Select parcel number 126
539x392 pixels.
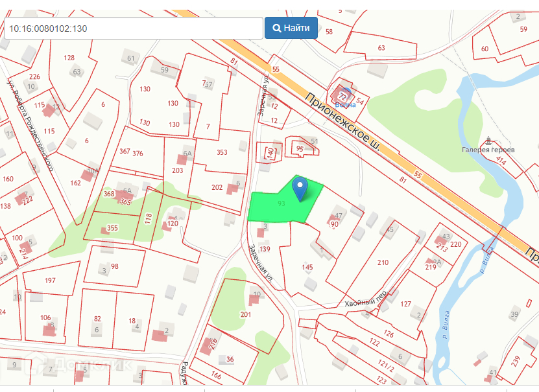pos(389,333)
